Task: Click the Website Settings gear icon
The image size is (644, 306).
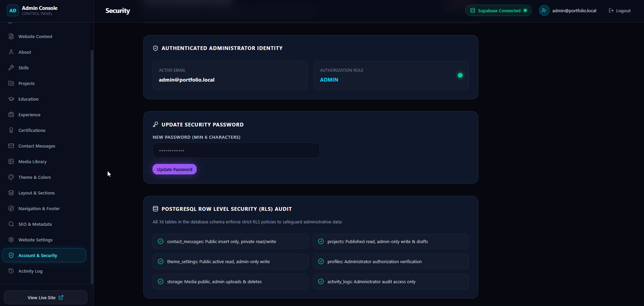Action: [11, 240]
